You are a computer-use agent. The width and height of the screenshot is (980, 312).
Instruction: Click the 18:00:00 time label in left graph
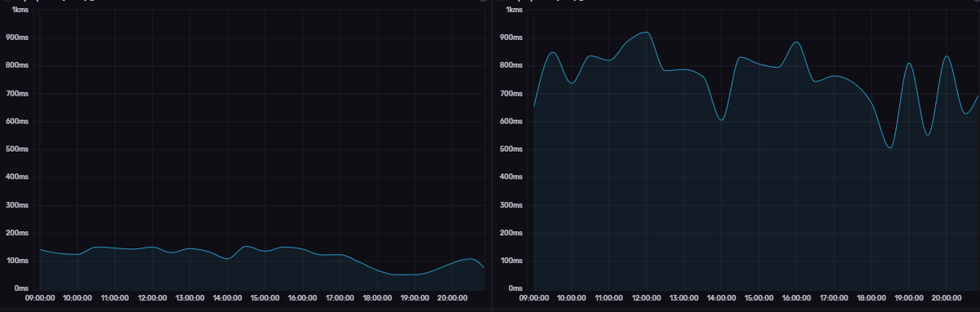(378, 299)
